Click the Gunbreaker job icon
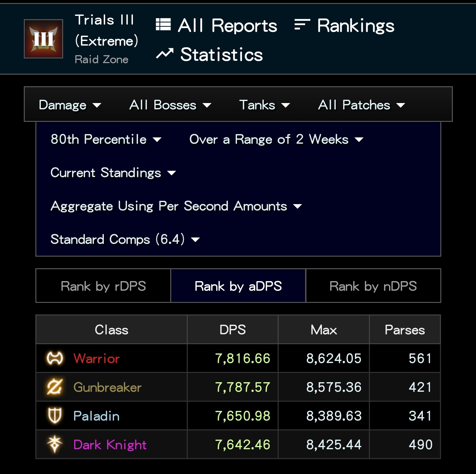Screen dimensions: 476x474 (55, 387)
